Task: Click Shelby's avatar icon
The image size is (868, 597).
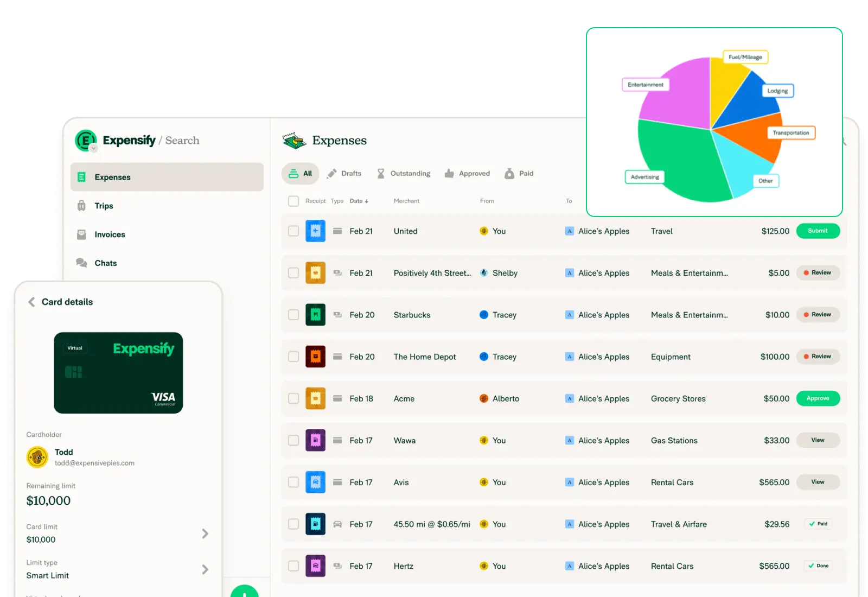Action: (484, 272)
